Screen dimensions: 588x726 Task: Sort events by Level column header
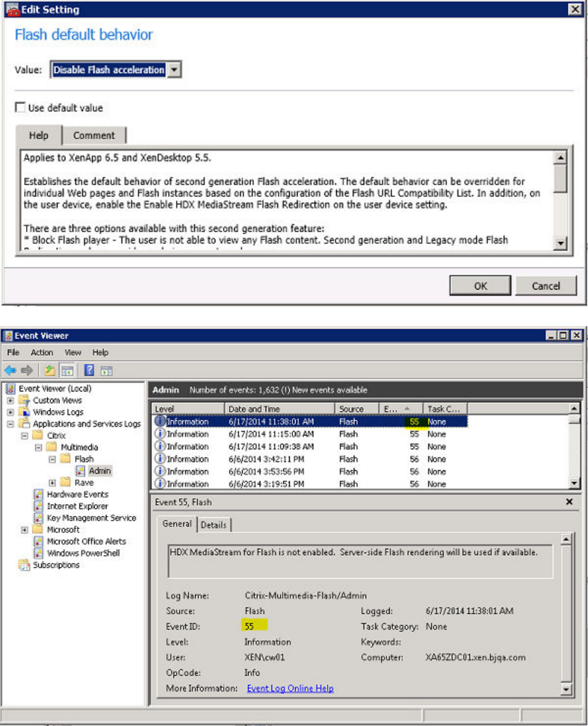coord(188,409)
